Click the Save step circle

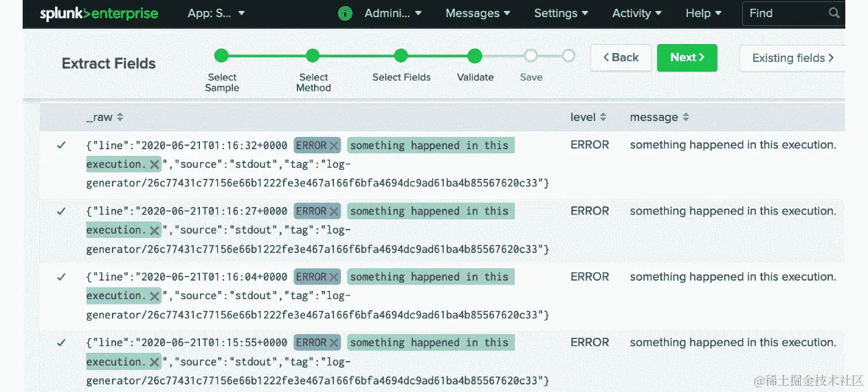point(531,56)
